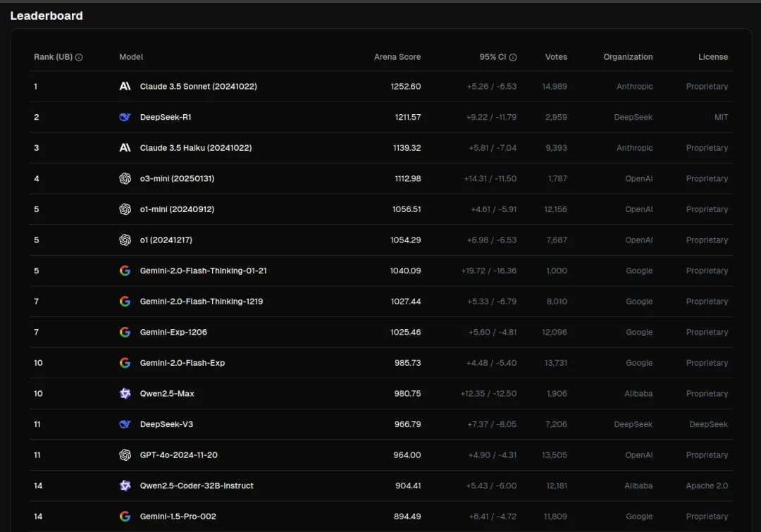The width and height of the screenshot is (761, 532).
Task: Sort by the Organization column header
Action: [628, 57]
